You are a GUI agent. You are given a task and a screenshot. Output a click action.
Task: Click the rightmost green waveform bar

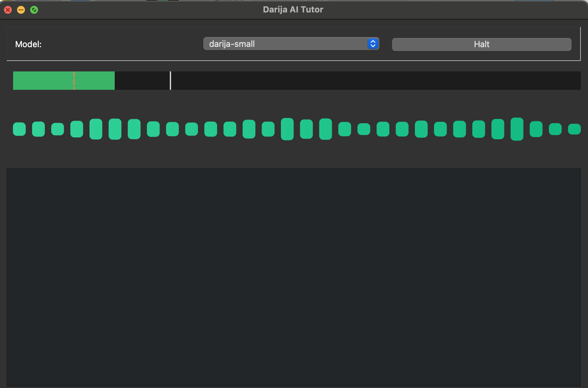click(x=574, y=129)
